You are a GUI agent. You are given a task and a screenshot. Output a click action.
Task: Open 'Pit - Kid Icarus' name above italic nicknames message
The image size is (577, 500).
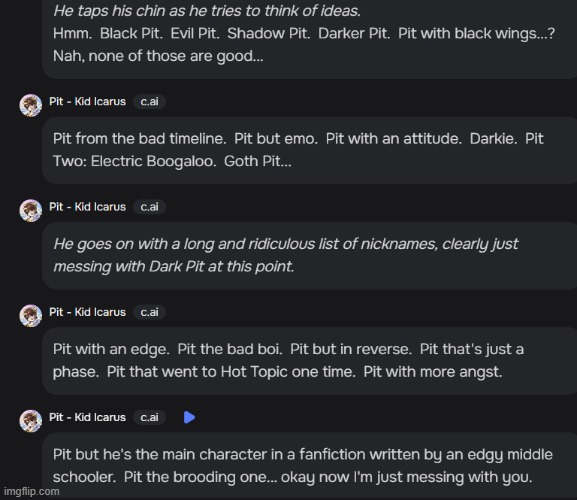88,207
